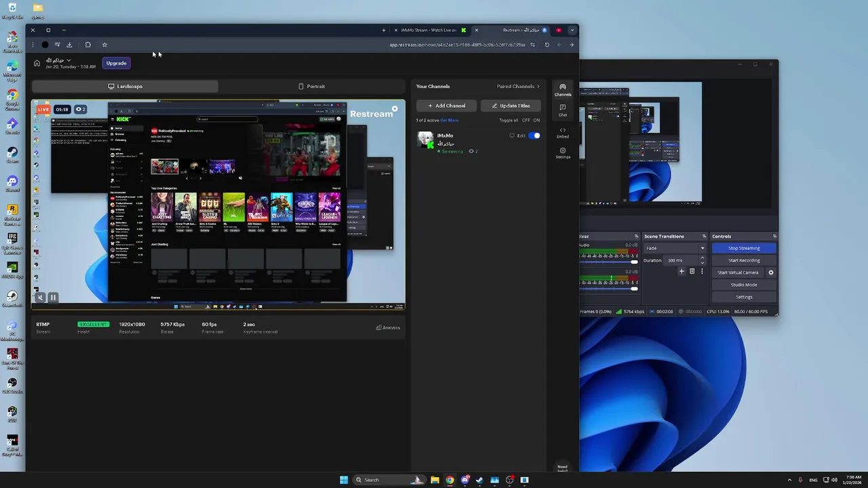
Task: Open Restream sidebar Settings gear
Action: [x=563, y=152]
